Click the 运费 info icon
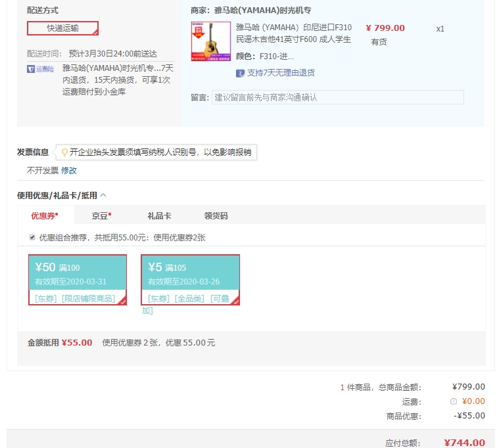The image size is (501, 448). [454, 402]
